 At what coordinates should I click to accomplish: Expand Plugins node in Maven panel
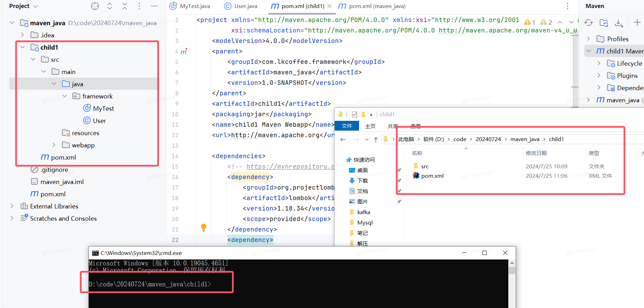point(599,75)
